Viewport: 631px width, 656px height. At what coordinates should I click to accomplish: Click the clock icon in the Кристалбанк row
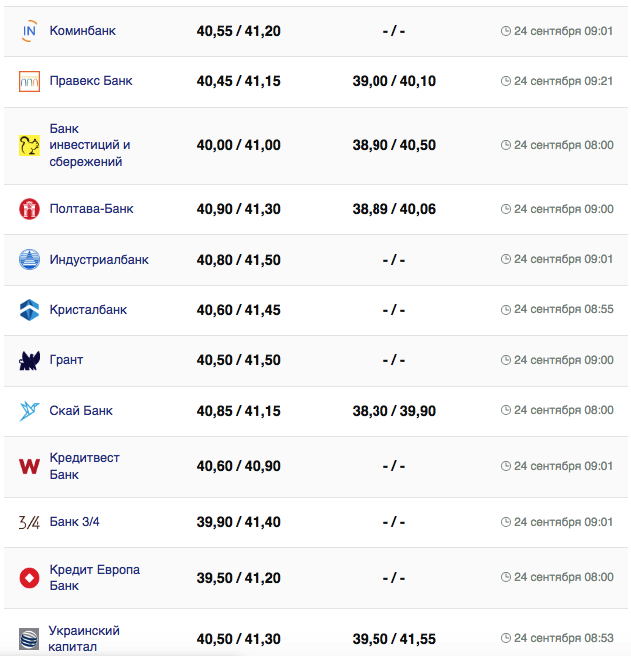506,310
